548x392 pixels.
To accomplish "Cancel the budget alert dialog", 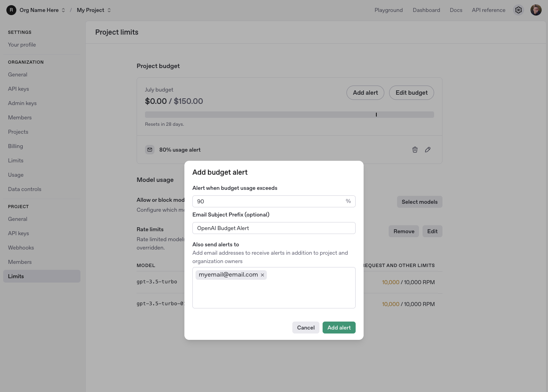I will tap(306, 328).
